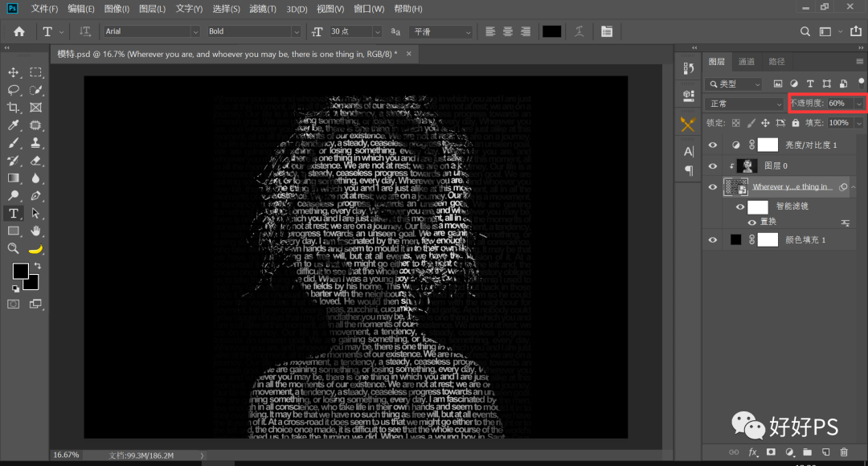868x466 pixels.
Task: Open the Character panel icon
Action: (x=689, y=151)
